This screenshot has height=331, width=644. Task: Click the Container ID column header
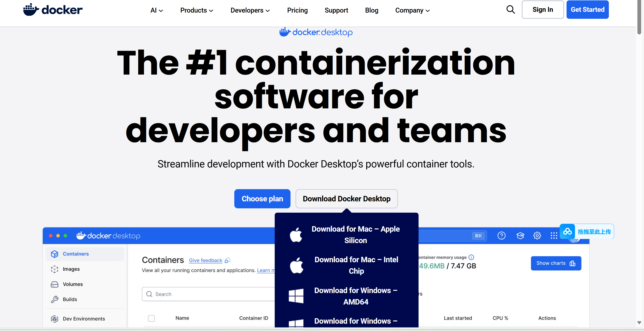tap(253, 318)
